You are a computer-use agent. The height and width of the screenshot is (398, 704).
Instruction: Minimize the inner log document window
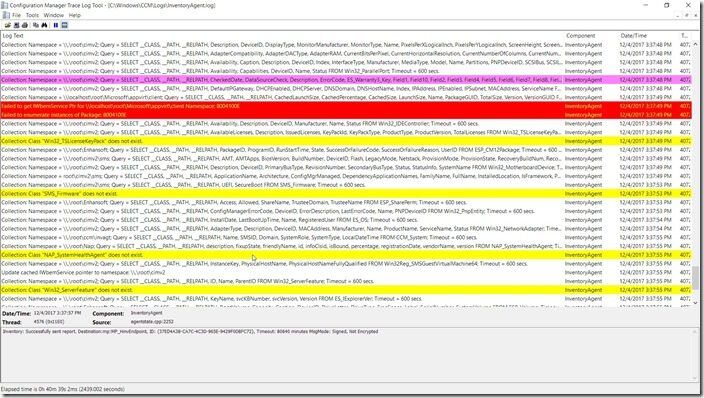(x=678, y=15)
